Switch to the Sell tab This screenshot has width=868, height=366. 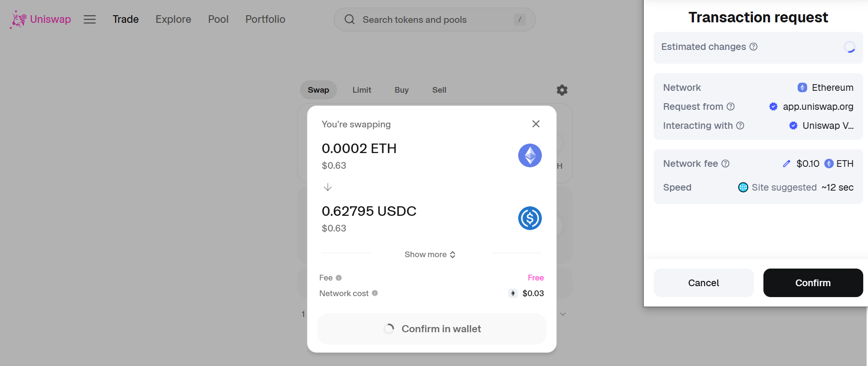click(x=439, y=90)
